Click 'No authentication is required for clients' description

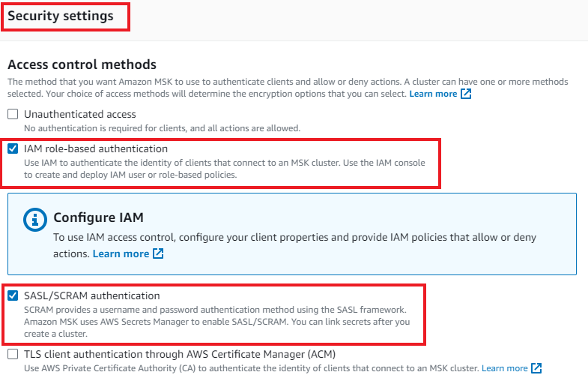[x=162, y=128]
